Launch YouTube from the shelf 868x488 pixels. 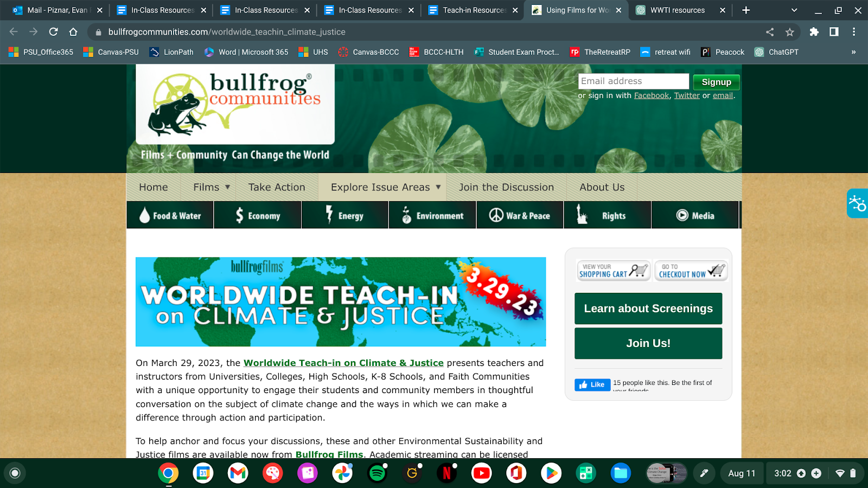tap(481, 473)
